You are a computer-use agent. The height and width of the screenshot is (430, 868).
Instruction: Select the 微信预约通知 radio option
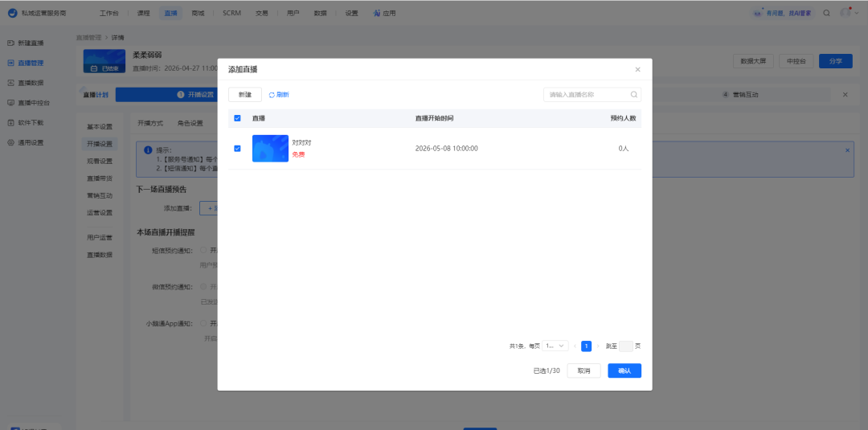[203, 287]
